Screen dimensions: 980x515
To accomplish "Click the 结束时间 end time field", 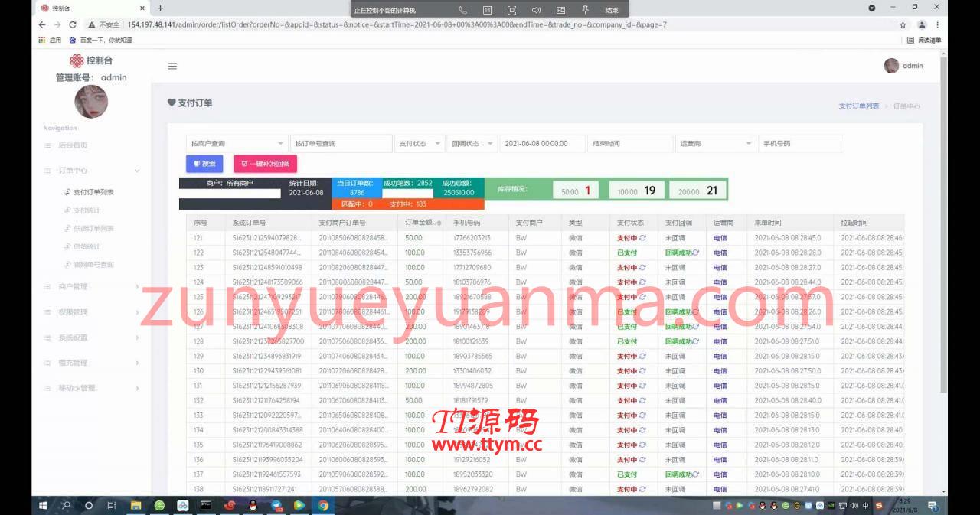I will (630, 143).
